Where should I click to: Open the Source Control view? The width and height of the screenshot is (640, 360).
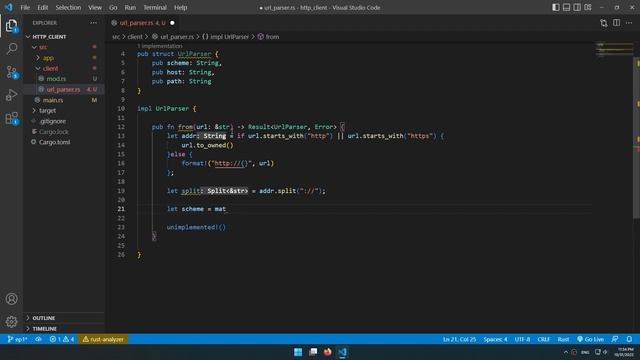click(11, 72)
